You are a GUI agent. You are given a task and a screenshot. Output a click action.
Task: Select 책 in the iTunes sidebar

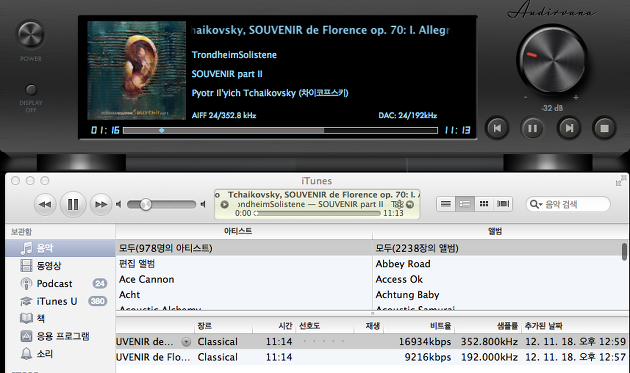(x=60, y=319)
